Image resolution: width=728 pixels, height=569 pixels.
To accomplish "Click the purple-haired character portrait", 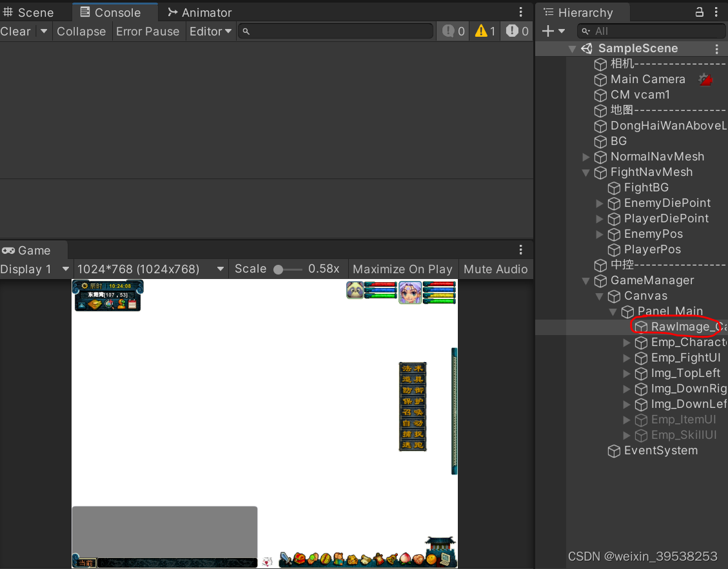I will pos(410,293).
